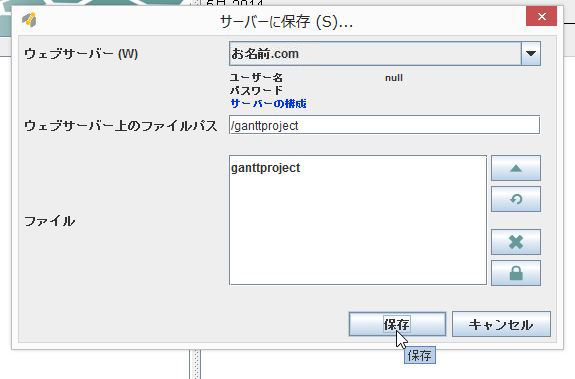Go up one folder with the up arrow
575x379 pixels.
516,168
